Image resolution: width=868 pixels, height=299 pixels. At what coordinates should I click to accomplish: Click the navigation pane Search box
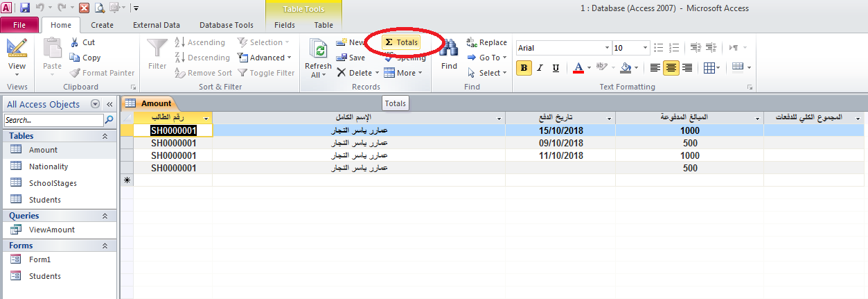[53, 120]
